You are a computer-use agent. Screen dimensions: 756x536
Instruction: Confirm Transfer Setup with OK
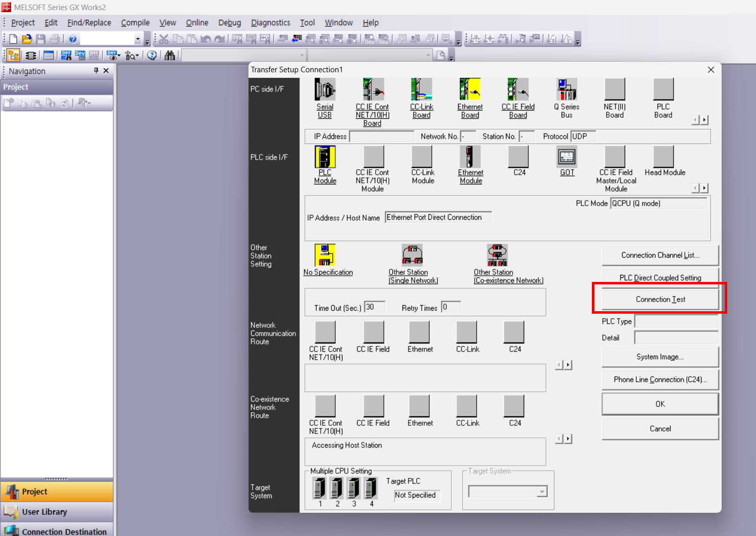click(660, 404)
